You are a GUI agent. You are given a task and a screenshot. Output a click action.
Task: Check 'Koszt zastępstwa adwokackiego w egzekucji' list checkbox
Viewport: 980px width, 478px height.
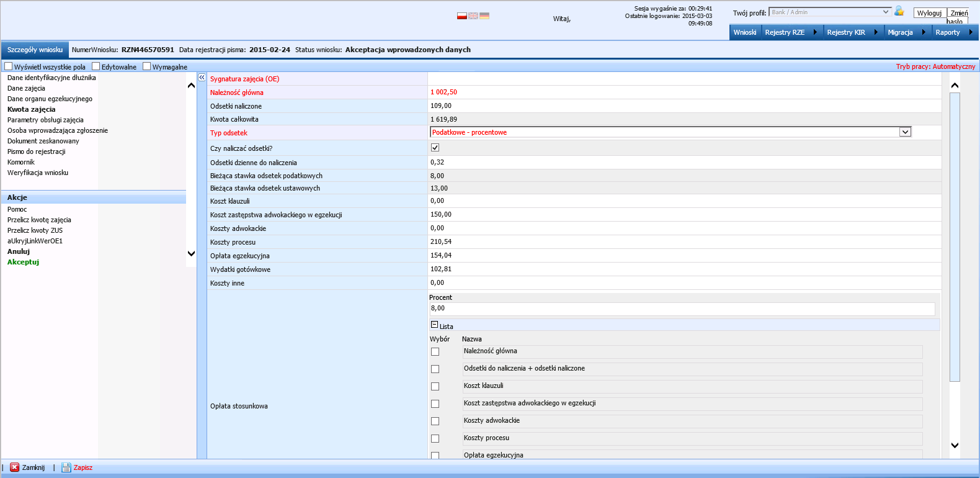435,404
